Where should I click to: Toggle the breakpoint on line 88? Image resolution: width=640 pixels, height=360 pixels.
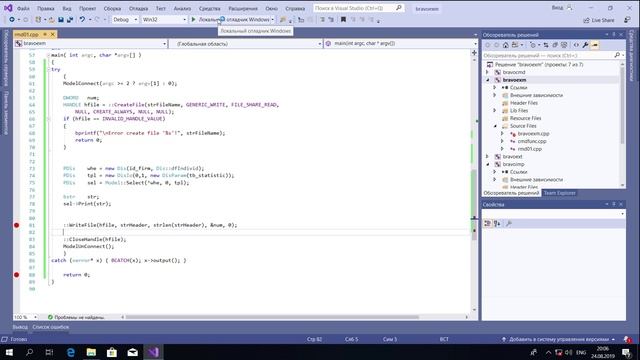(16, 275)
